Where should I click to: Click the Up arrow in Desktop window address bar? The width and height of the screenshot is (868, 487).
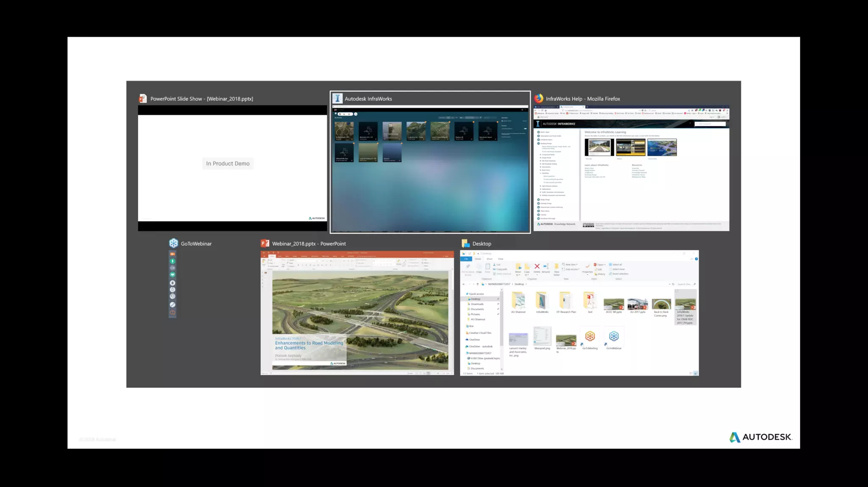coord(478,284)
